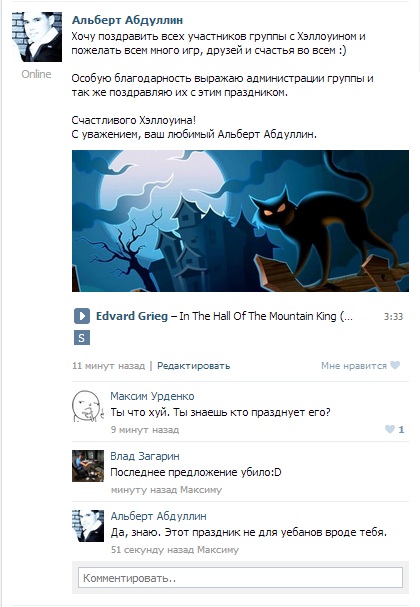This screenshot has height=607, width=420.
Task: Like the post with the heart icon
Action: coord(395,365)
